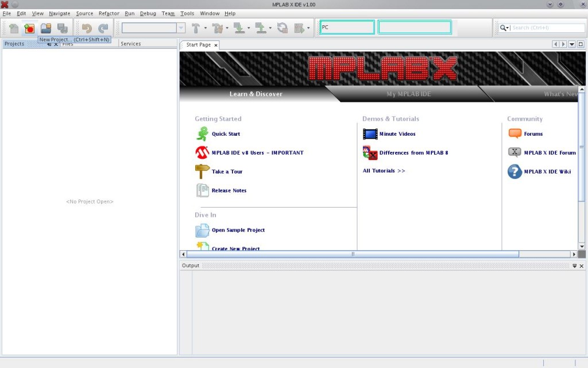Screen dimensions: 588x368
Task: Select the Clean and Build toolbar icon
Action: click(218, 27)
